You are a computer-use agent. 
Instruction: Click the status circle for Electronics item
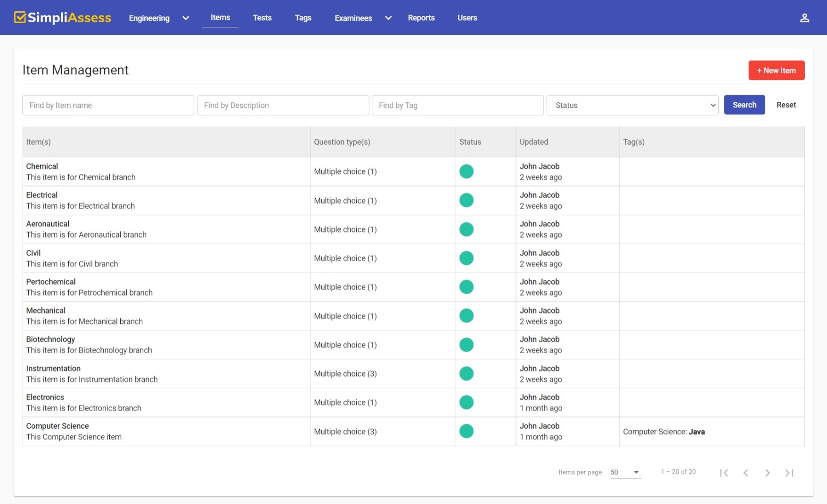point(467,402)
